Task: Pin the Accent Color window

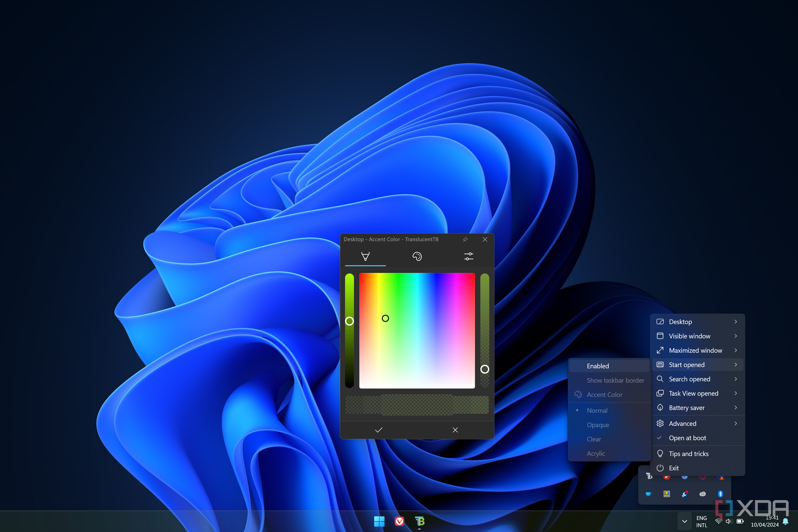Action: 465,239
